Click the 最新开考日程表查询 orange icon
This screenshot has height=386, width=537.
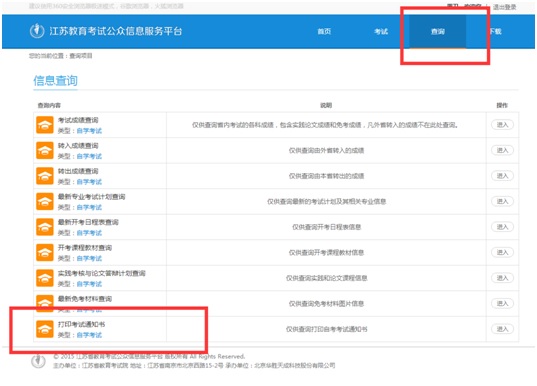coord(45,227)
